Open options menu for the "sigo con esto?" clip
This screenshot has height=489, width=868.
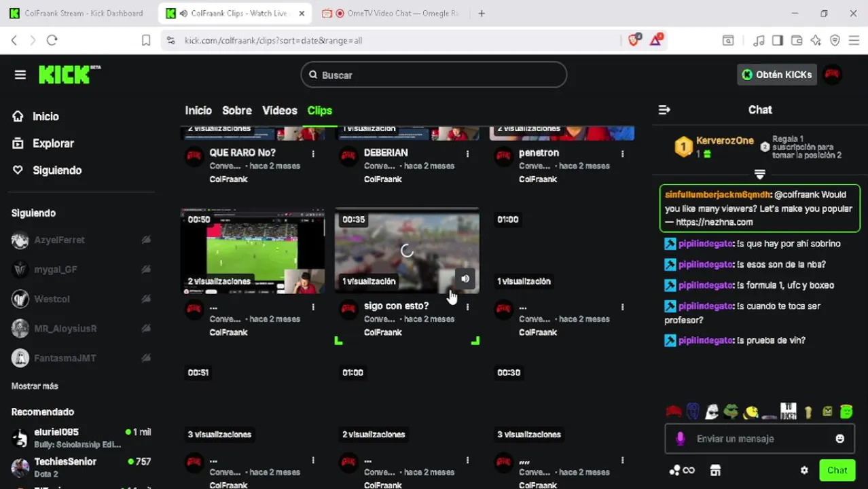tap(467, 307)
